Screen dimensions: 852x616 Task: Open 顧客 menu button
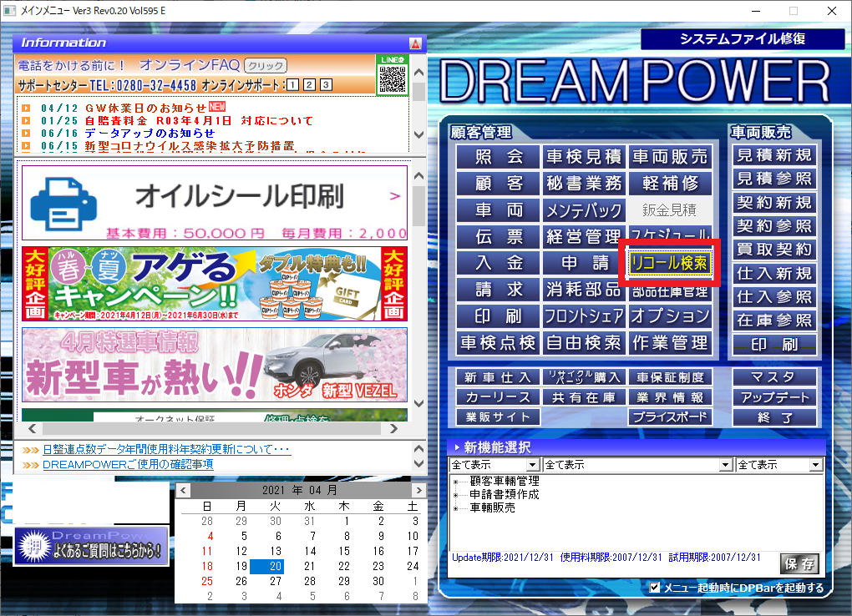pyautogui.click(x=499, y=184)
